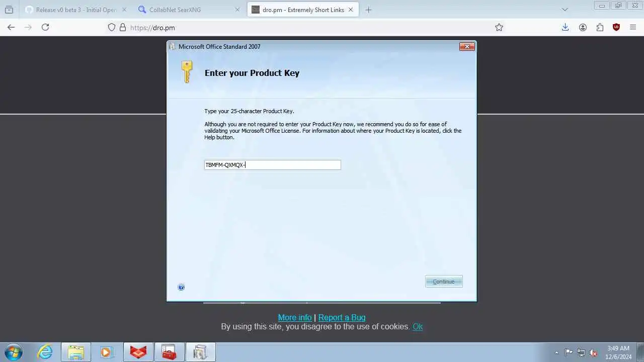Viewport: 644px width, 362px height.
Task: Expand the list all tabs dropdown
Action: click(x=565, y=10)
